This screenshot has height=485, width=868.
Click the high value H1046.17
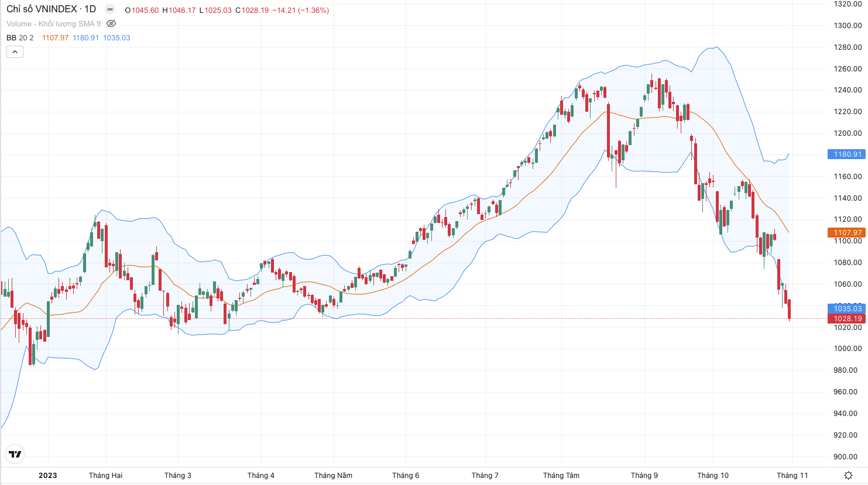point(179,10)
